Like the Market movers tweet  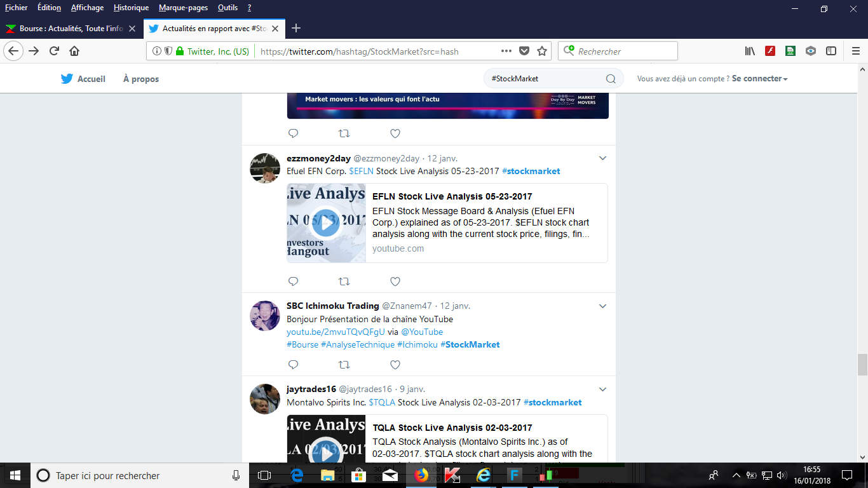pos(395,133)
